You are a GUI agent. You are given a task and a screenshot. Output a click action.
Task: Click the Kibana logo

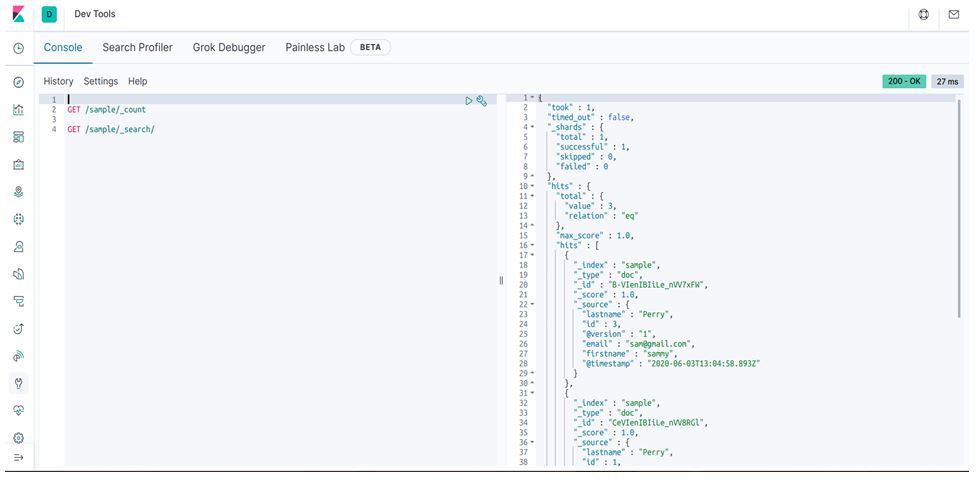(18, 15)
